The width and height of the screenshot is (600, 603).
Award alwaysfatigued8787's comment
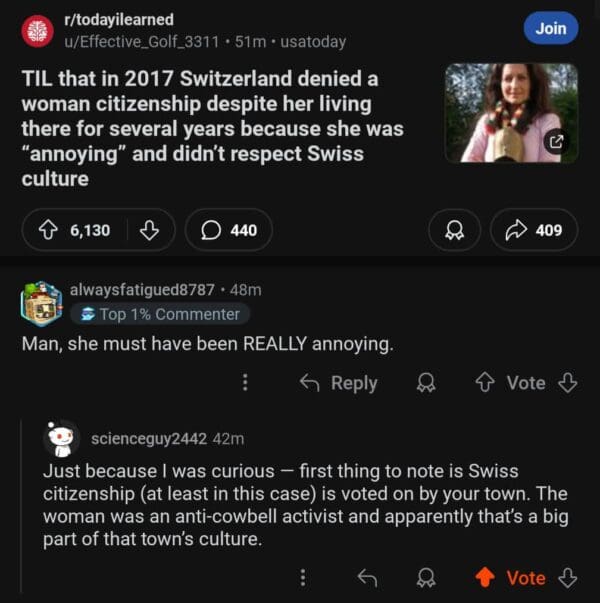(427, 383)
